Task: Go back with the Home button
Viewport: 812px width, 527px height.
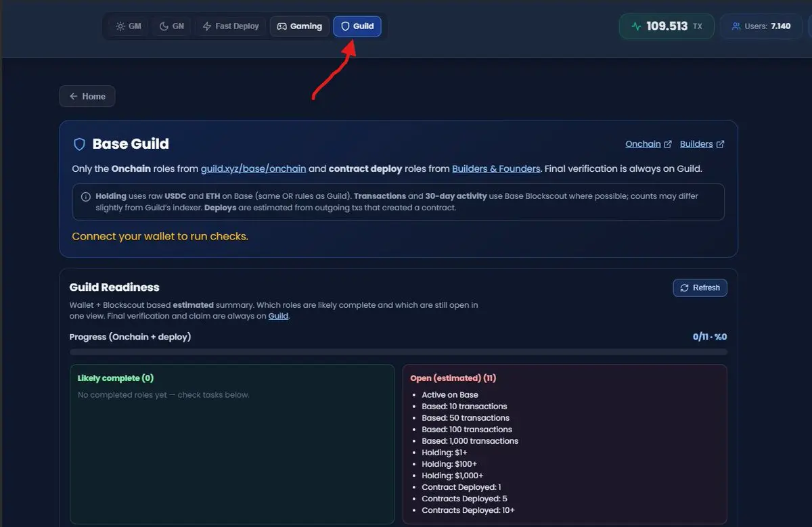Action: click(87, 96)
